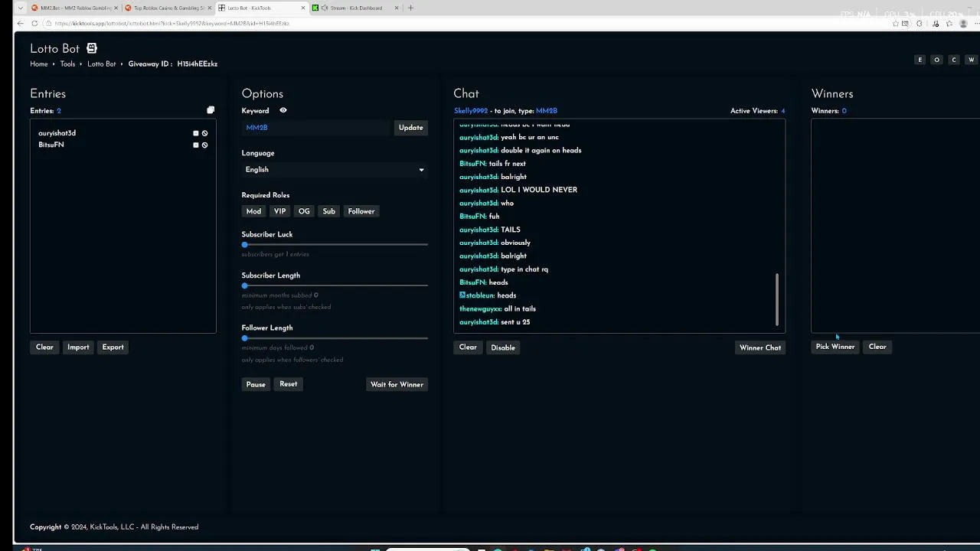980x551 pixels.
Task: Click chat message 'sent u 25'
Action: (515, 322)
